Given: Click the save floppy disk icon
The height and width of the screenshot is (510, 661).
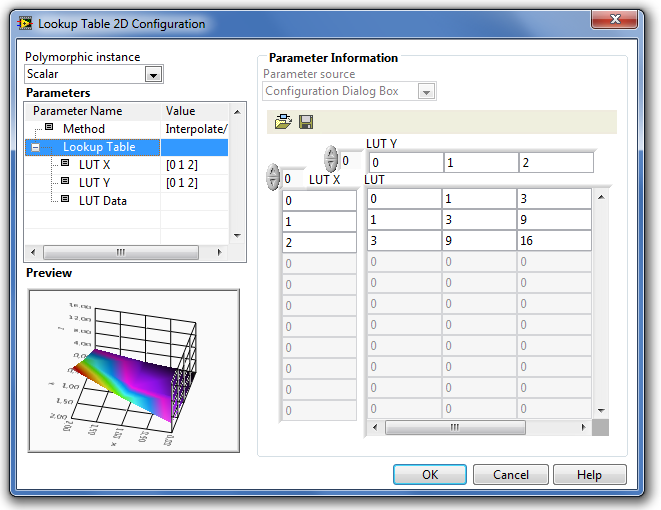Looking at the screenshot, I should (306, 122).
